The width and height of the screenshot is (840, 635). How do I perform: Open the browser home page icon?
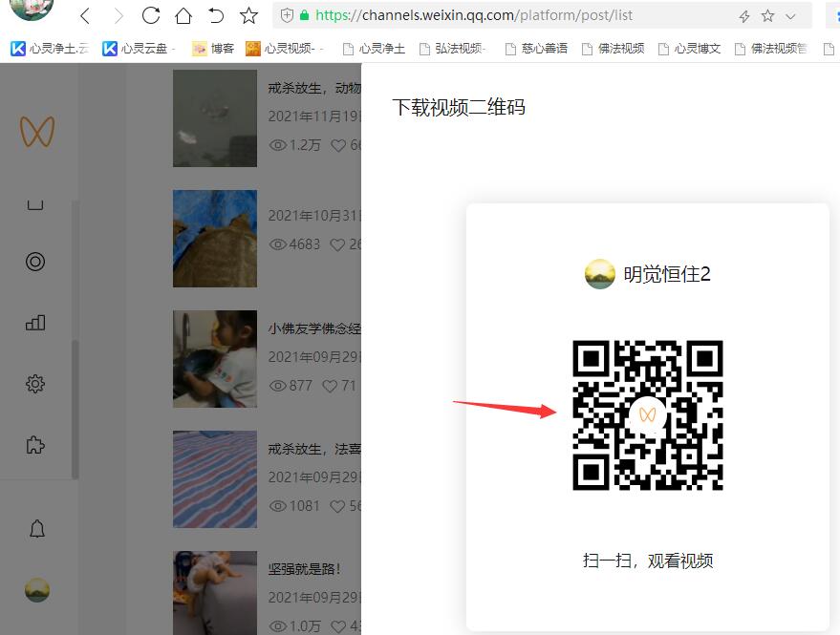pos(183,15)
